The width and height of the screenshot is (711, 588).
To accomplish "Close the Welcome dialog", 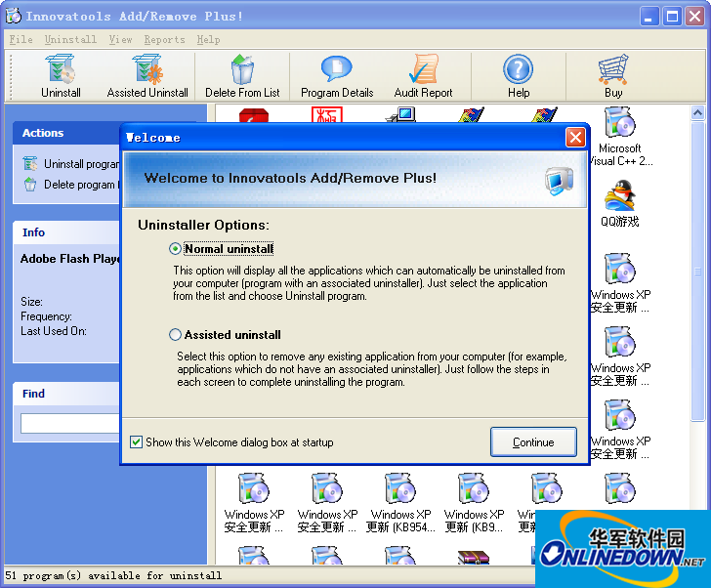I will [575, 138].
